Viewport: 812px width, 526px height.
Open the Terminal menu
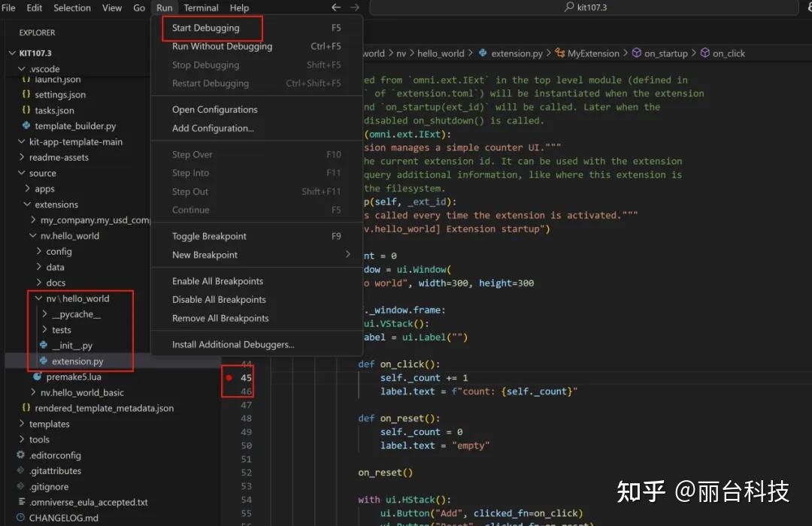[199, 8]
